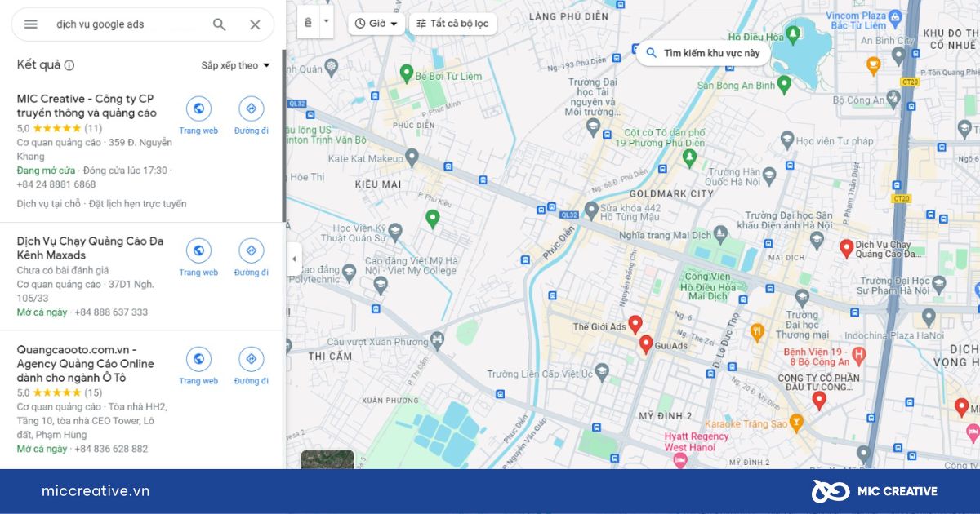Viewport: 980px width, 514px height.
Task: Click the 'Học Viện Kỹ Thuật Quân Sự' marker
Action: tap(395, 232)
